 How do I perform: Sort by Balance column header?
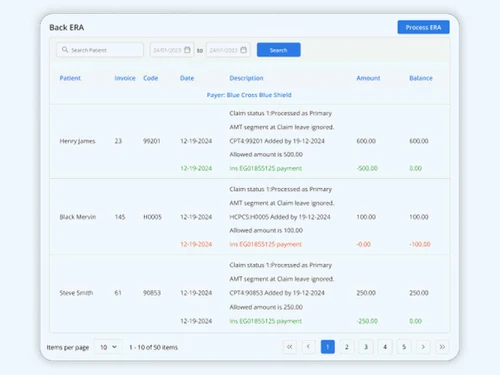[421, 78]
